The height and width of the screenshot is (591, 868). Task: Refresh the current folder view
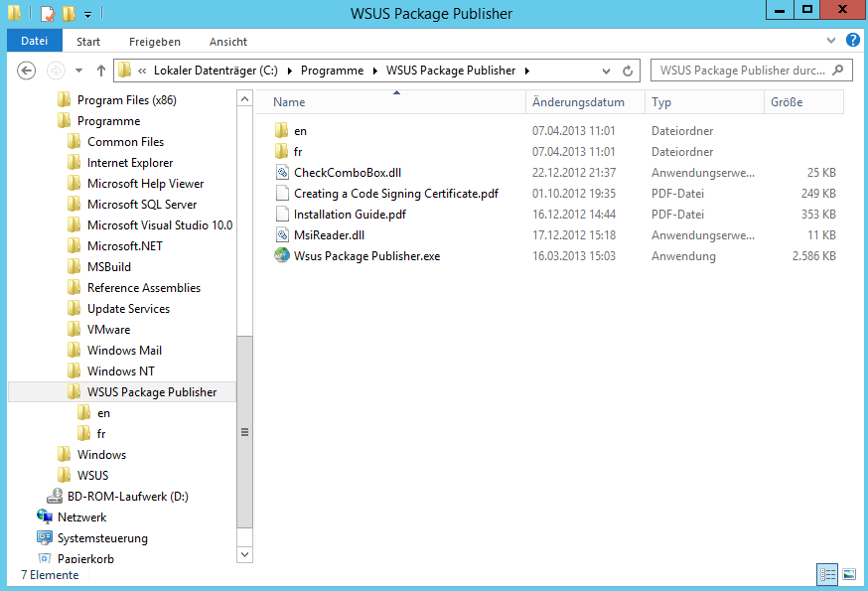click(x=628, y=71)
